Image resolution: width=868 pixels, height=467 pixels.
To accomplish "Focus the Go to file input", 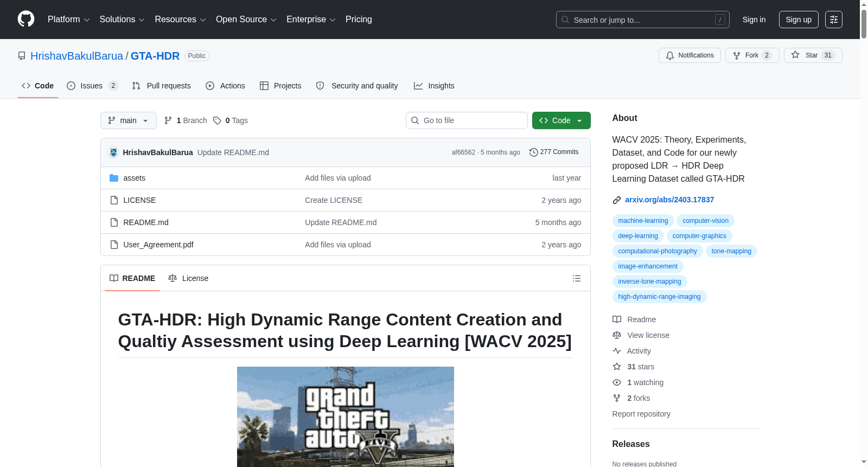I will 467,120.
